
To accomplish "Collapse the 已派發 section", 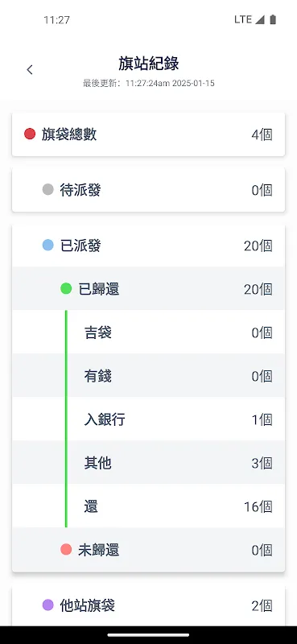I will [x=148, y=246].
